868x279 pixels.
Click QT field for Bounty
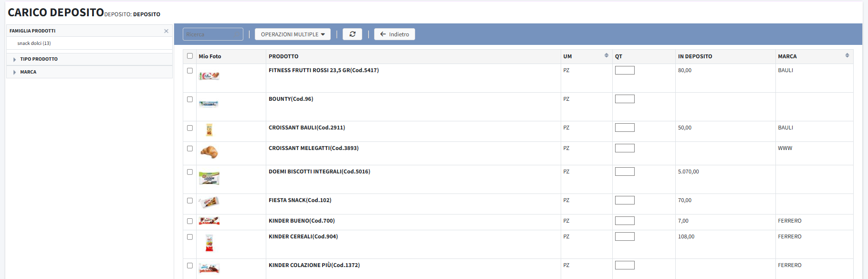[625, 99]
